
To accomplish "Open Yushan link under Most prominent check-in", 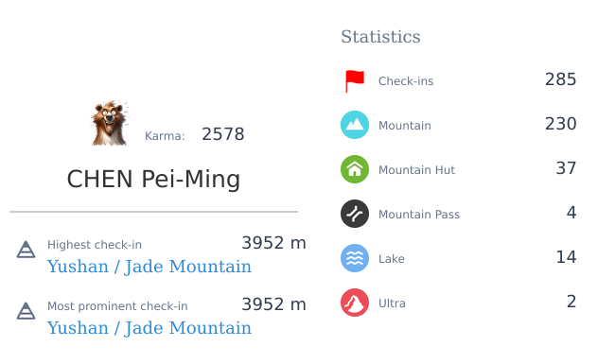I will pos(149,328).
